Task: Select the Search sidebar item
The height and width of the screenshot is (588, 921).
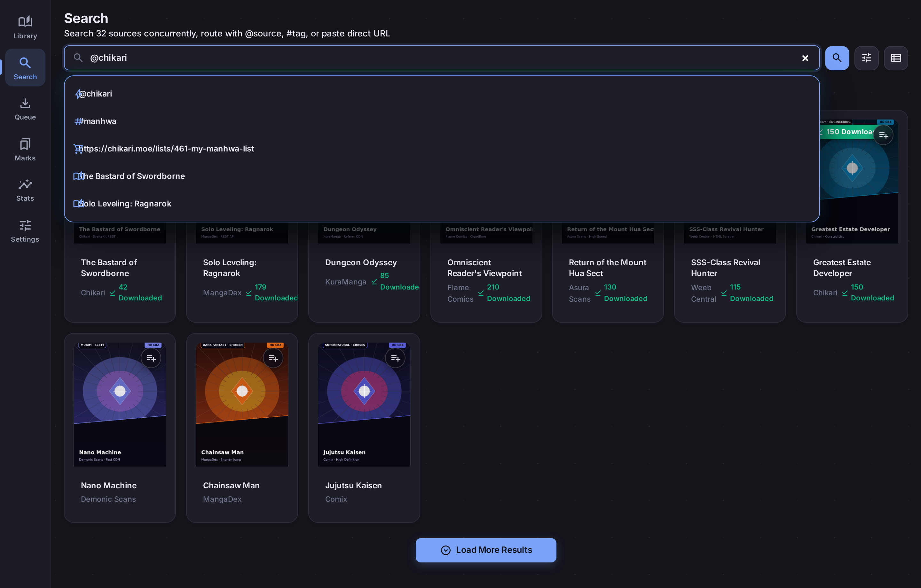Action: (x=25, y=68)
